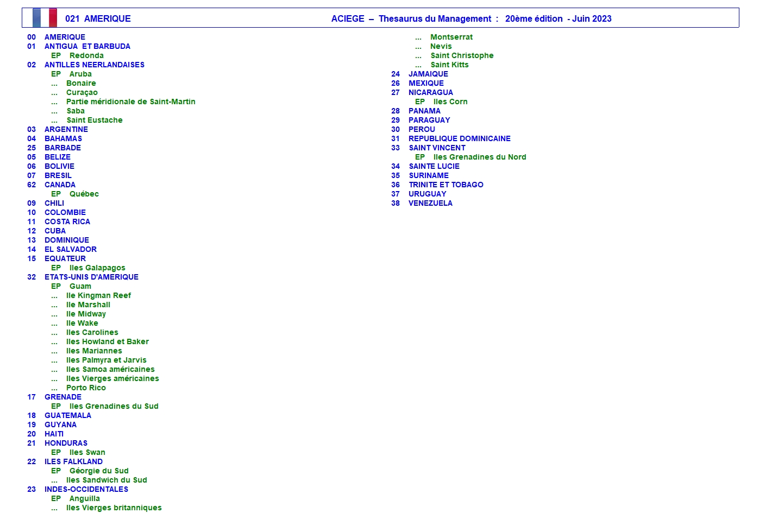Viewport: 766px width, 532px height.
Task: Select Québec under CANADA
Action: pyautogui.click(x=84, y=194)
